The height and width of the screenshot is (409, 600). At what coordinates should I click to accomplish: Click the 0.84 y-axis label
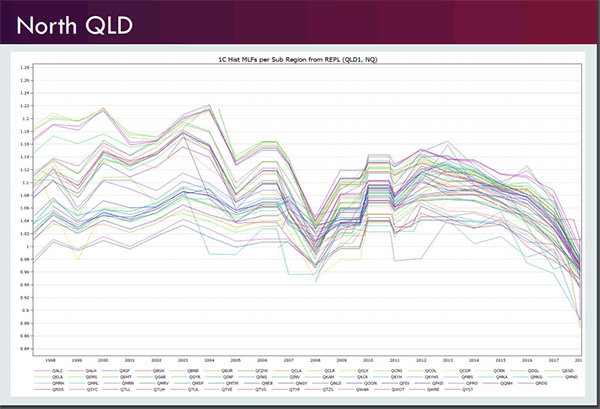24,349
